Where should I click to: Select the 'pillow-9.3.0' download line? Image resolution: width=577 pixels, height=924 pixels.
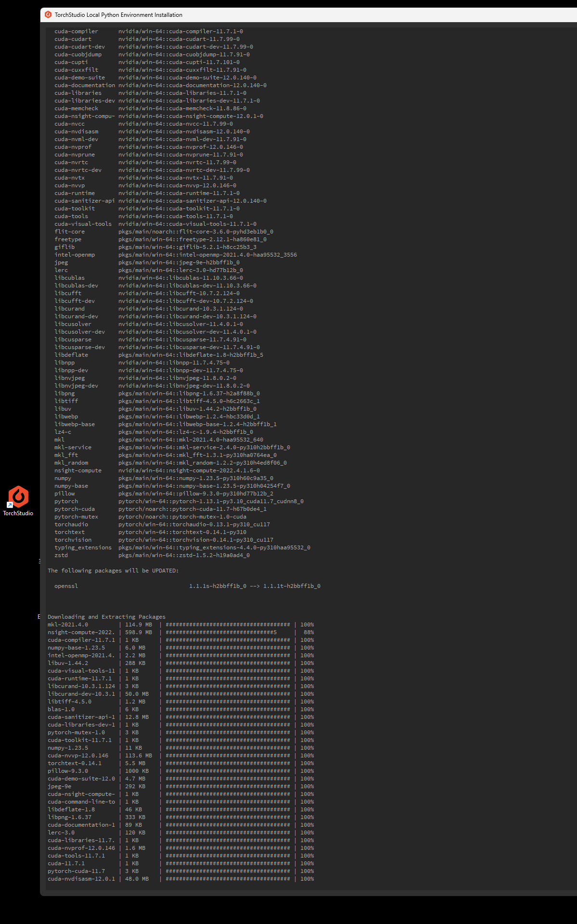(x=180, y=771)
